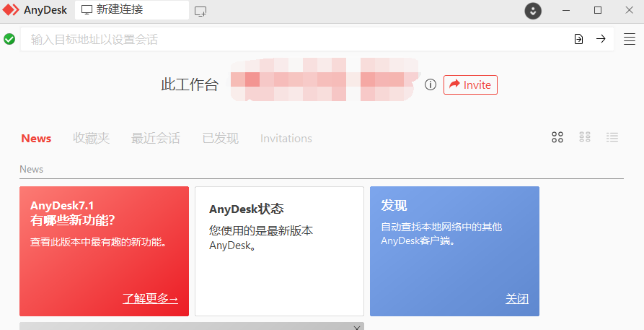Open the file transfer icon in address bar
644x330 pixels.
tap(578, 39)
